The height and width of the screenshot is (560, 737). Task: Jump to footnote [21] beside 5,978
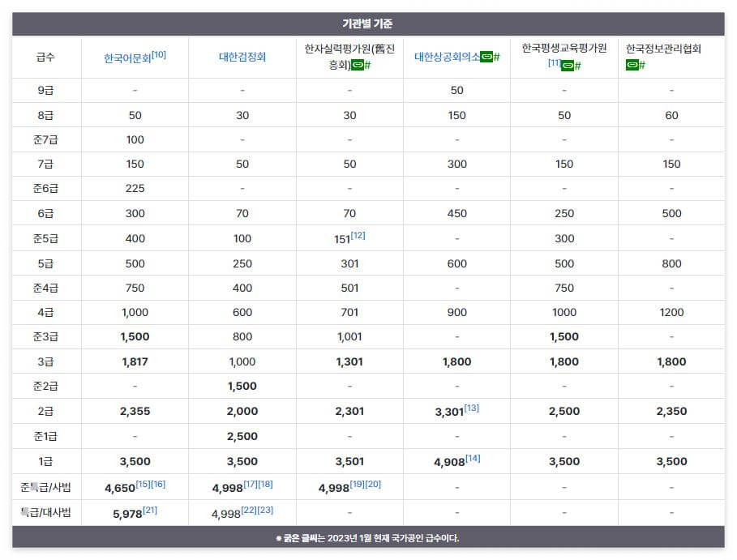click(x=150, y=510)
